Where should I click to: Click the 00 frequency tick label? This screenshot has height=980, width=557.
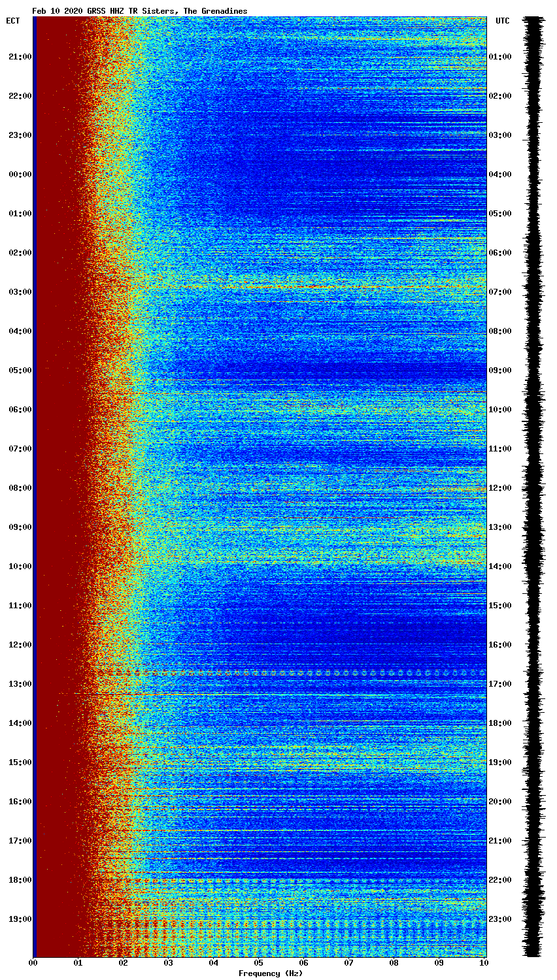33,963
